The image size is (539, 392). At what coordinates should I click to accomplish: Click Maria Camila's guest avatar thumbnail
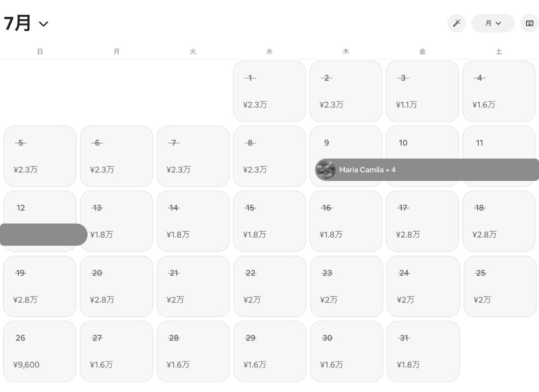325,170
